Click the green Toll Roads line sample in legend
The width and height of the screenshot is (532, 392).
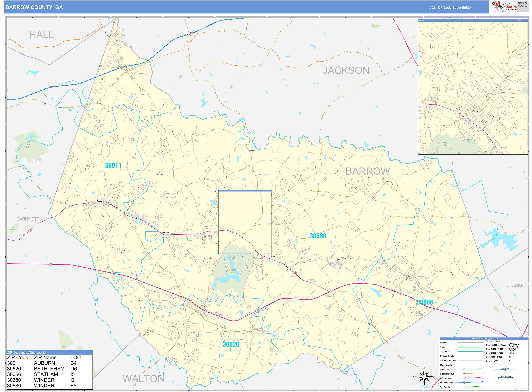(x=470, y=387)
